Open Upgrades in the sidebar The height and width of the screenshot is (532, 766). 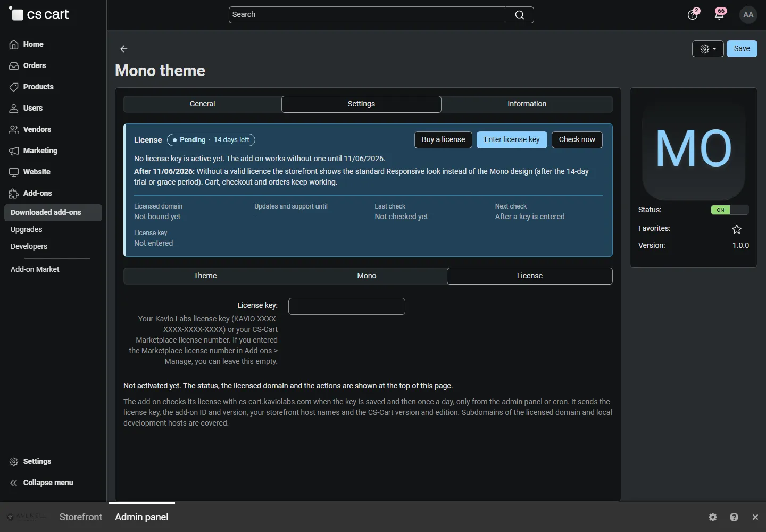[x=27, y=230]
